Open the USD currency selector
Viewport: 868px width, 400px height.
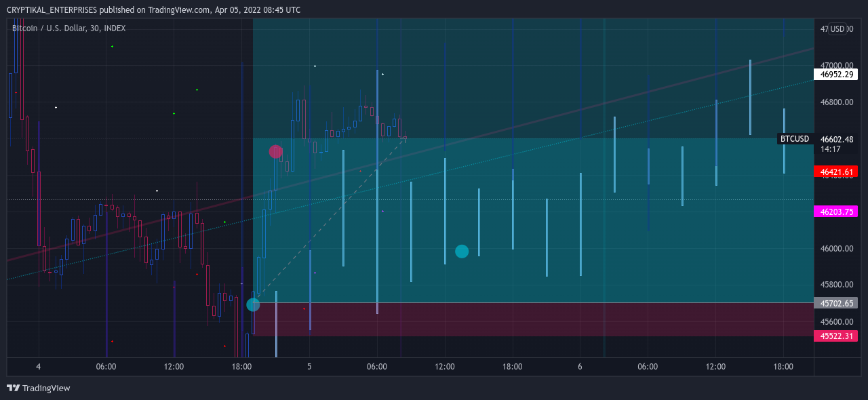coord(837,28)
